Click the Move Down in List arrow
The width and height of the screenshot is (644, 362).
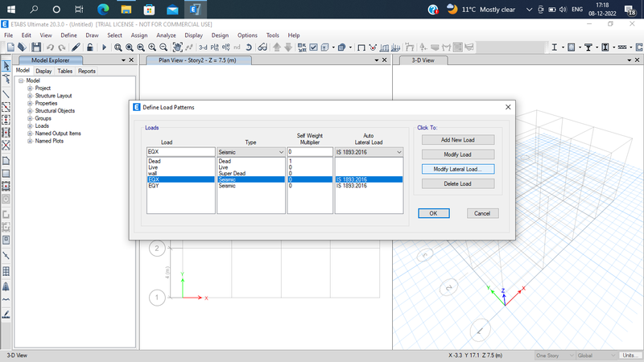pyautogui.click(x=288, y=47)
